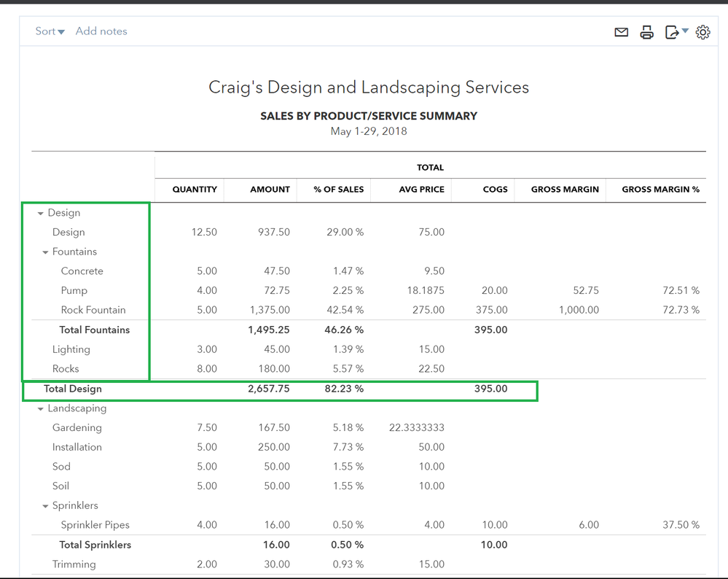Viewport: 728px width, 579px height.
Task: Click the Add notes link
Action: (101, 31)
